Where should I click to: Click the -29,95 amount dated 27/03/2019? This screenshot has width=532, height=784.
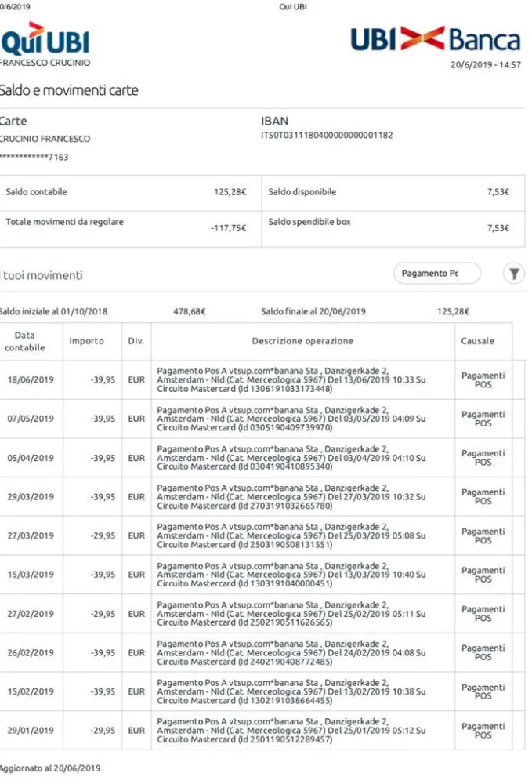103,535
